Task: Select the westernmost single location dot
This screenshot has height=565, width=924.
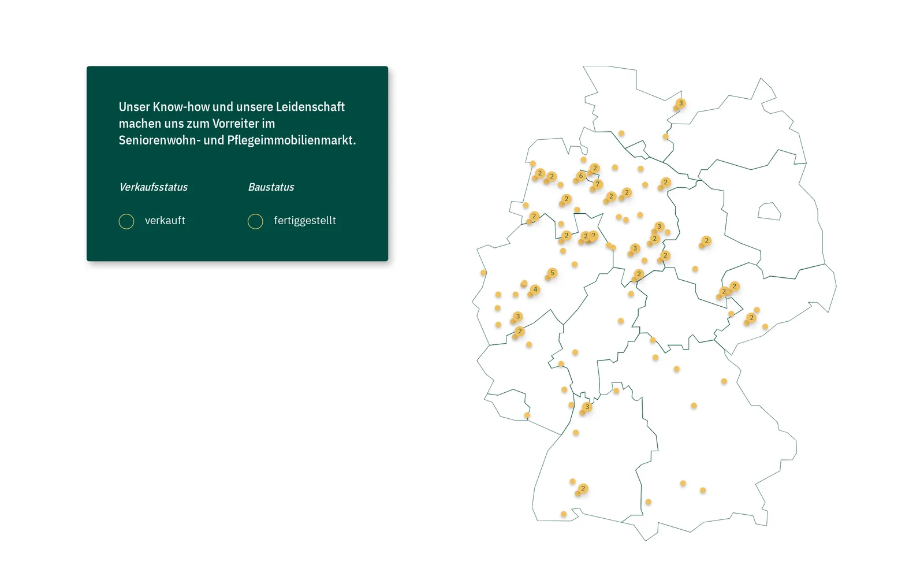Action: coord(483,273)
